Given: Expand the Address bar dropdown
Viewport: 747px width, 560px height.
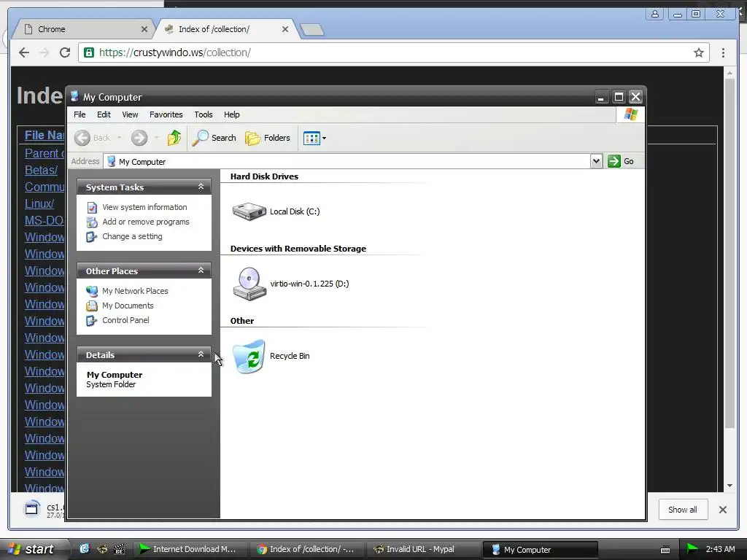Looking at the screenshot, I should point(596,161).
